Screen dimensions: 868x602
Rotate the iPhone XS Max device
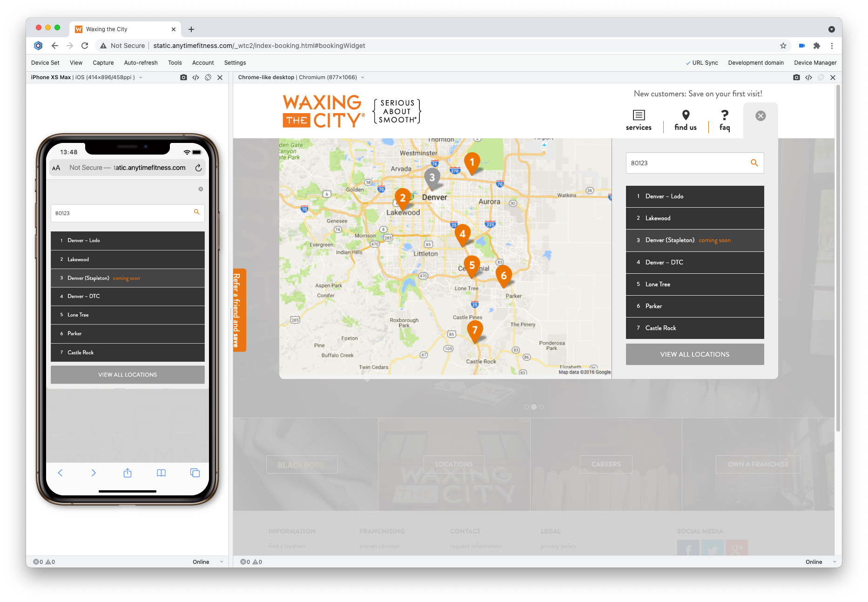point(208,77)
